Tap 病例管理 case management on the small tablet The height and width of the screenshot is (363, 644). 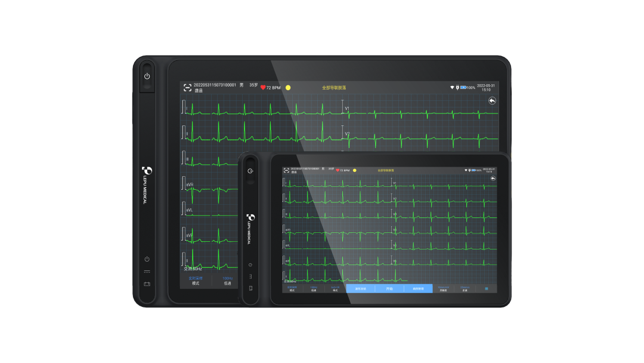pyautogui.click(x=418, y=288)
